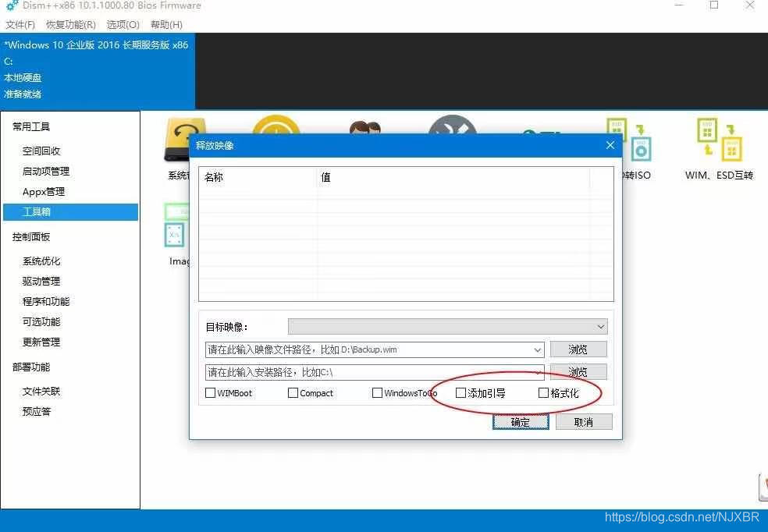The image size is (768, 532).
Task: Cancel with the 取消 button
Action: point(584,422)
